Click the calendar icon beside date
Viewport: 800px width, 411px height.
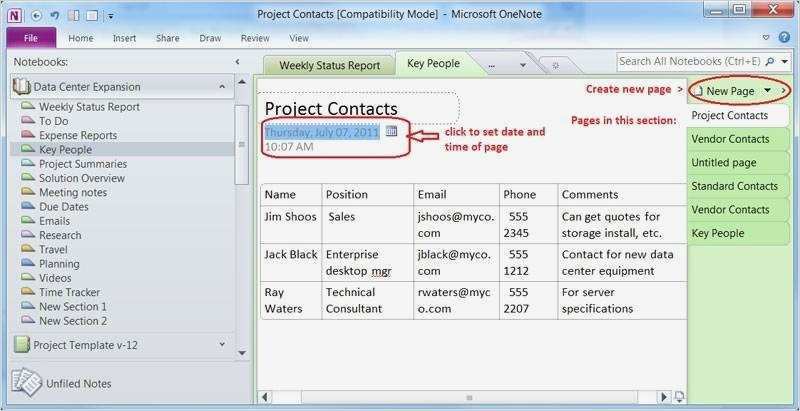click(x=391, y=132)
